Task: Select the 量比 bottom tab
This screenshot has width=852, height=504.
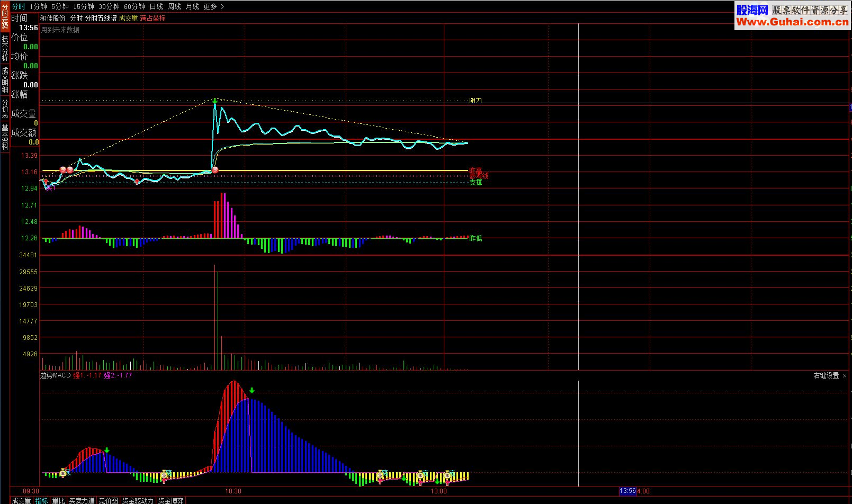Action: point(58,500)
